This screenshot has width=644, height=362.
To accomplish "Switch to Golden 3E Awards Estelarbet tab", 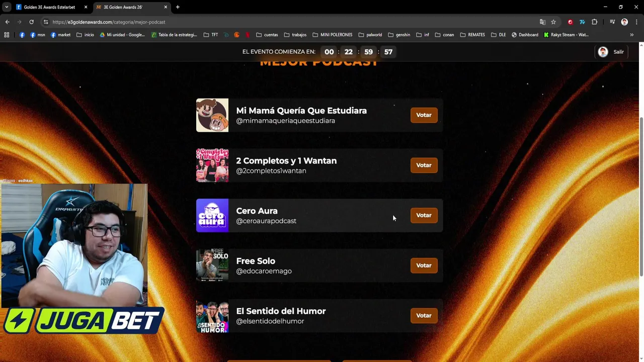I will coord(49,7).
